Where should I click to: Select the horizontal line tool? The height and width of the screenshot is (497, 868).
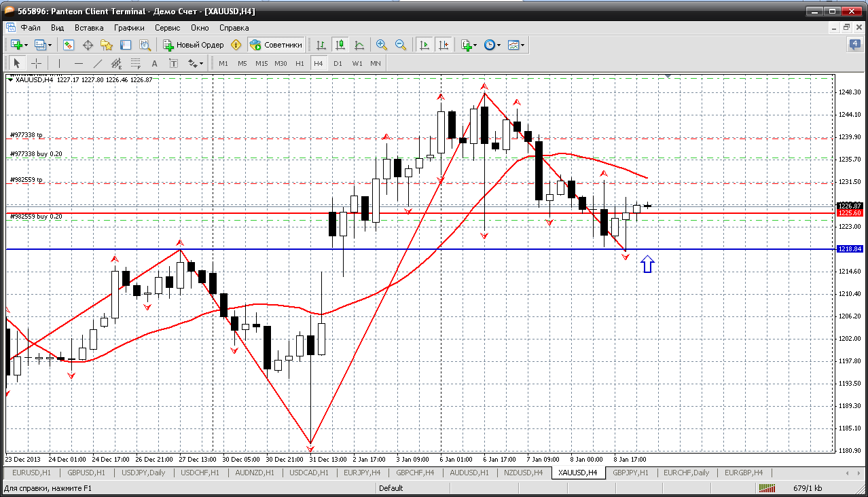[x=79, y=63]
